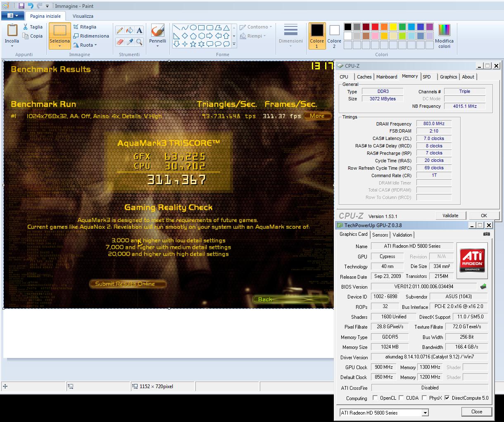Choose the rounded rectangle callout shape
This screenshot has width=504, height=422.
[209, 44]
